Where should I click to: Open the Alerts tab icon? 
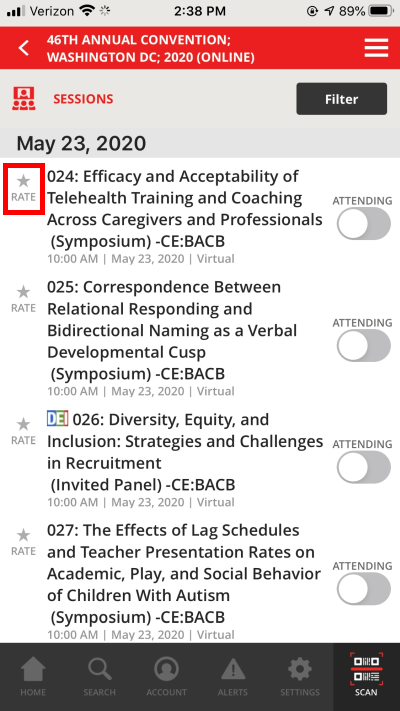click(x=233, y=677)
